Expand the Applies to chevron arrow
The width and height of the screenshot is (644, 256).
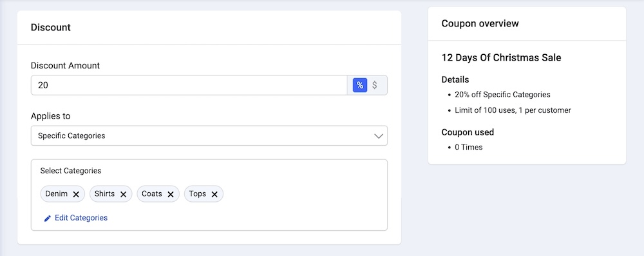click(379, 136)
